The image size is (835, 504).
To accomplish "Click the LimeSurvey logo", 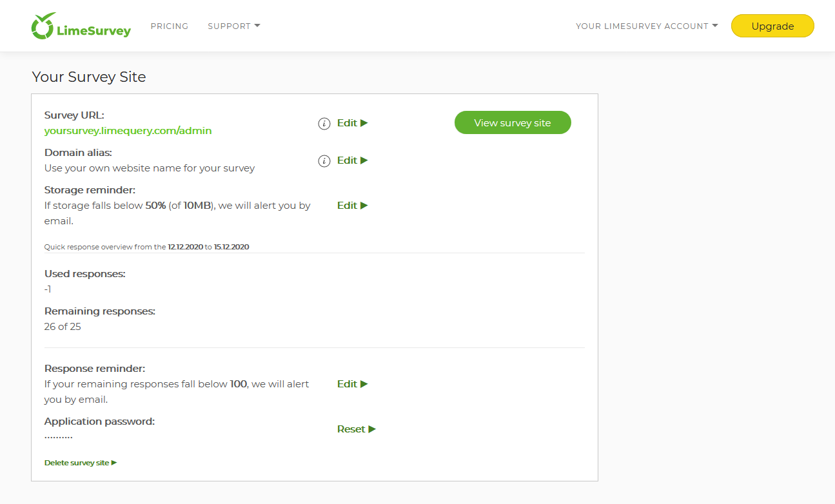I will pos(81,26).
